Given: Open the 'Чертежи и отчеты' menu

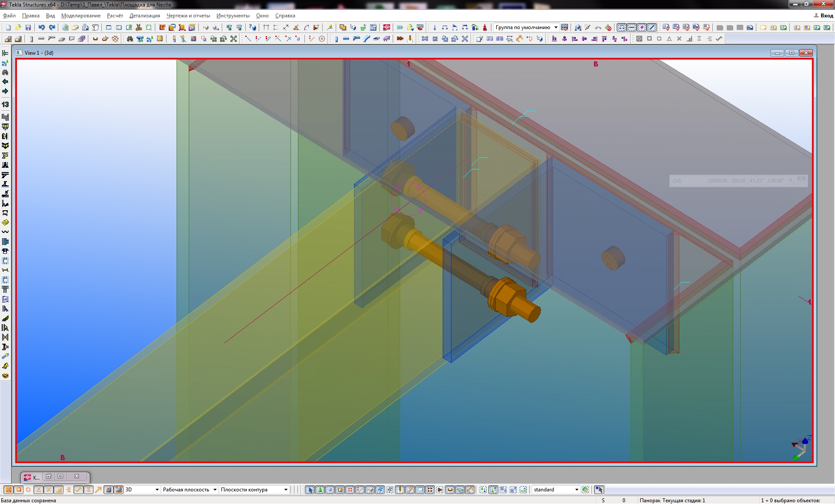Looking at the screenshot, I should coord(188,16).
